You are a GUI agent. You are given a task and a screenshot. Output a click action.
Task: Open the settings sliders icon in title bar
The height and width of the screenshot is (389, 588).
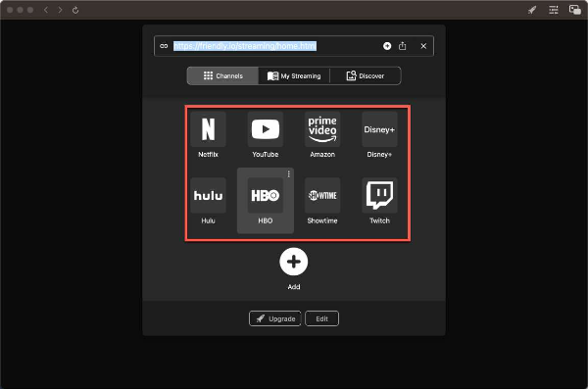point(554,10)
